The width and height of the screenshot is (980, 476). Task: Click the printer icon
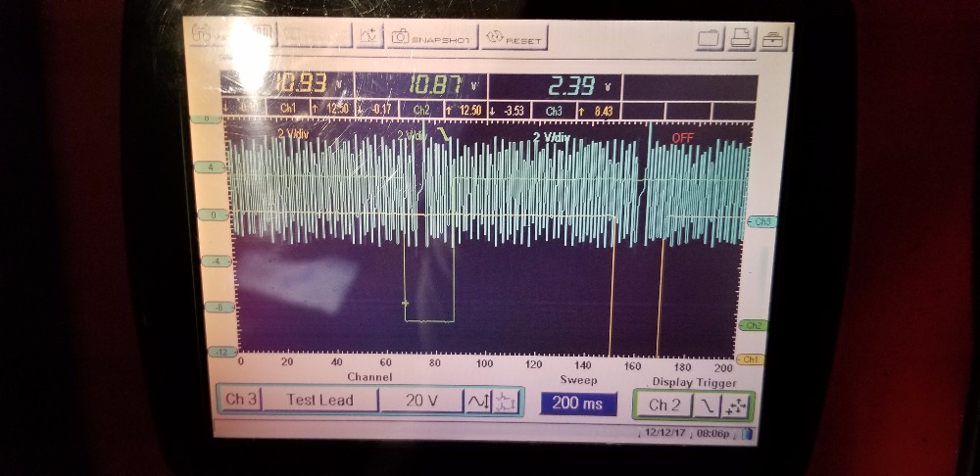tap(742, 38)
